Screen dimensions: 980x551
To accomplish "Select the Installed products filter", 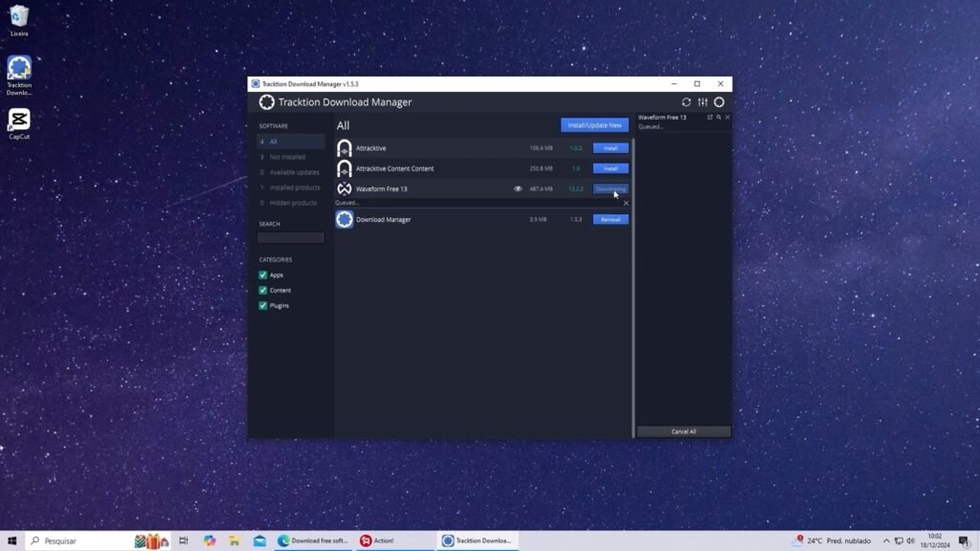I will (x=294, y=187).
